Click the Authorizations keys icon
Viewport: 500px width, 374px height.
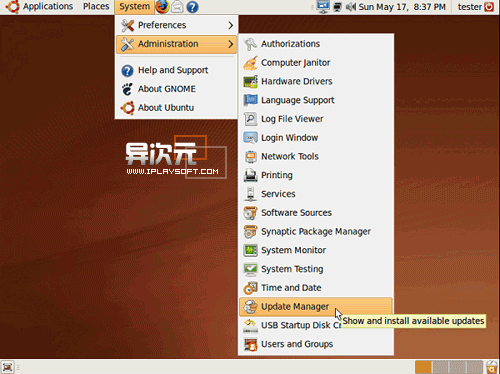[250, 44]
